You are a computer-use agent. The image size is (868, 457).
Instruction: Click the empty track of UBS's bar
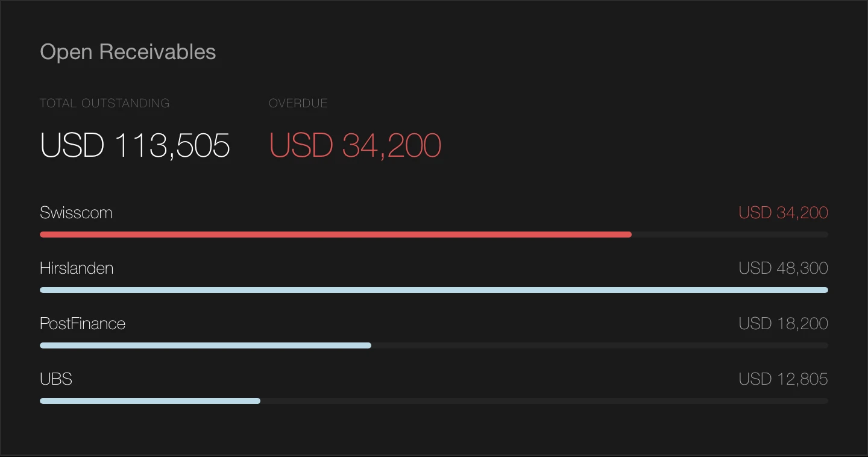(x=544, y=401)
